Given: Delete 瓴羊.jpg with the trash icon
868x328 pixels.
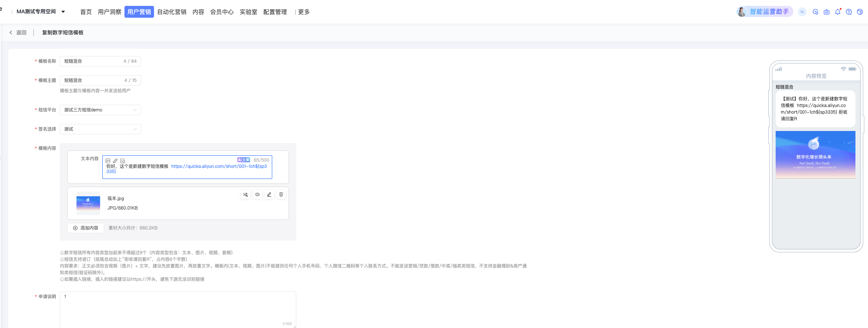Looking at the screenshot, I should [x=281, y=194].
